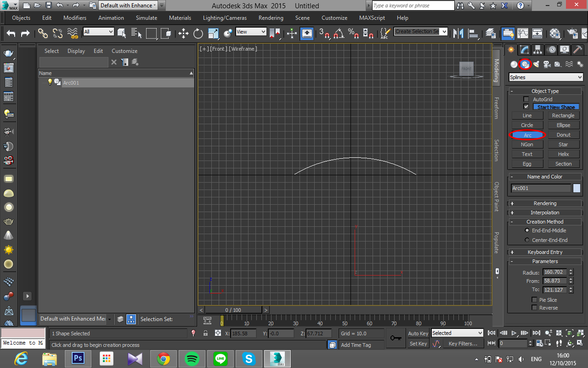Viewport: 588px width, 368px height.
Task: Enable the AutoGrid checkbox
Action: pos(526,99)
